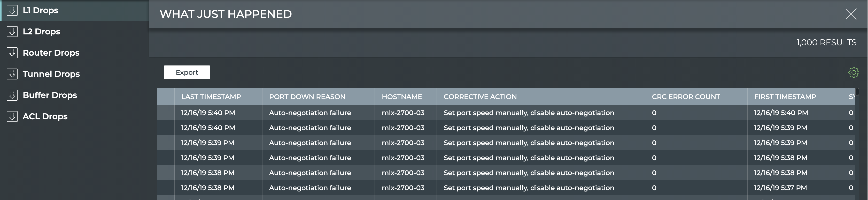Sort by Port Down Reason column
Image resolution: width=868 pixels, height=200 pixels.
307,97
